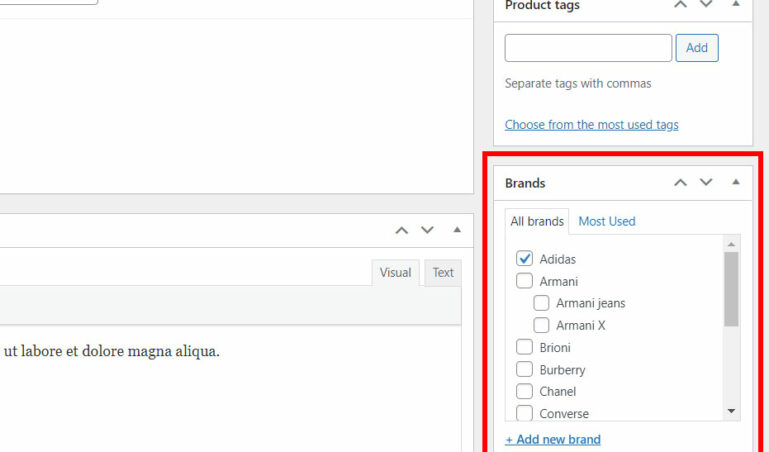Switch editor to Text tab
The image size is (769, 452).
coord(443,273)
